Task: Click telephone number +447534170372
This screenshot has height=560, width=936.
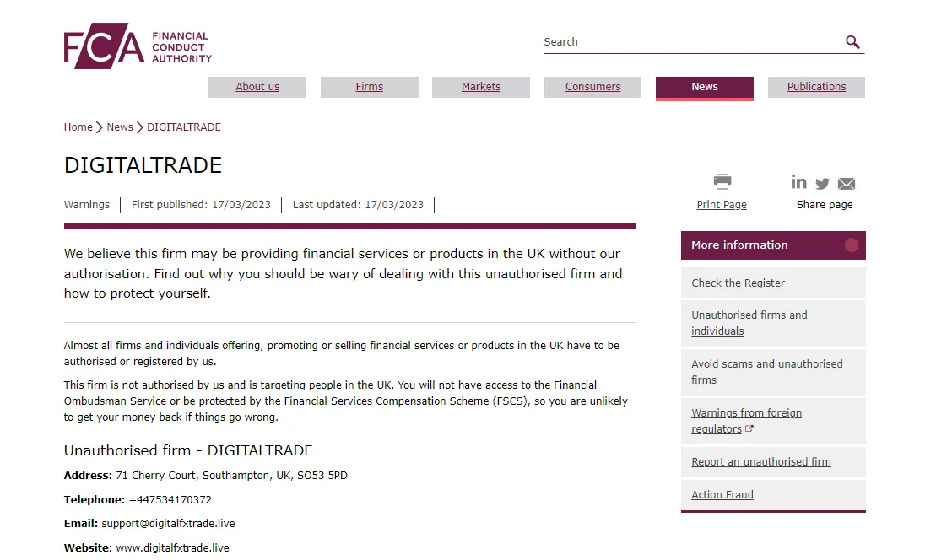Action: tap(170, 500)
